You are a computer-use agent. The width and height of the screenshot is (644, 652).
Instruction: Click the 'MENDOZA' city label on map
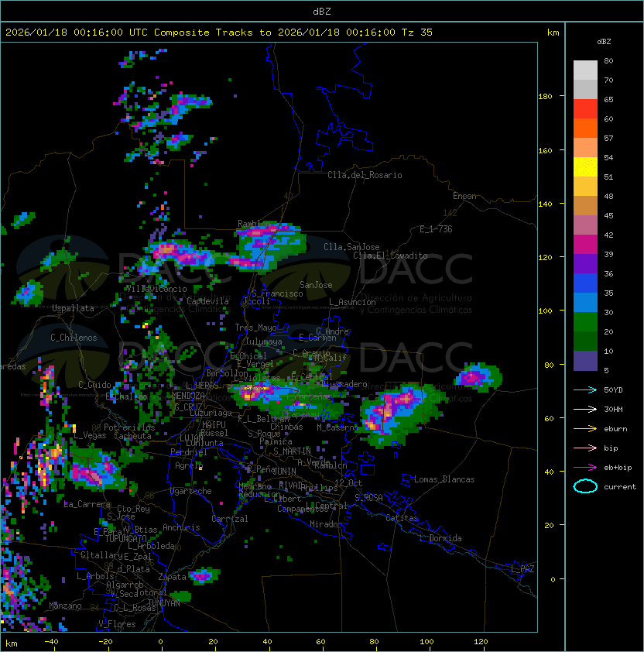point(188,396)
